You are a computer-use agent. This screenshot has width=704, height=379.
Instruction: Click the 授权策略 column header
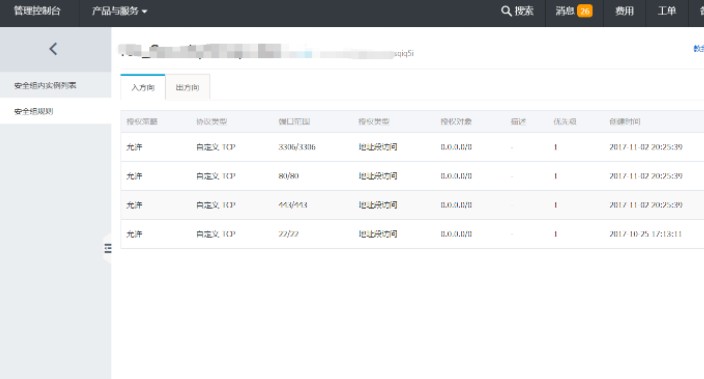(x=142, y=121)
